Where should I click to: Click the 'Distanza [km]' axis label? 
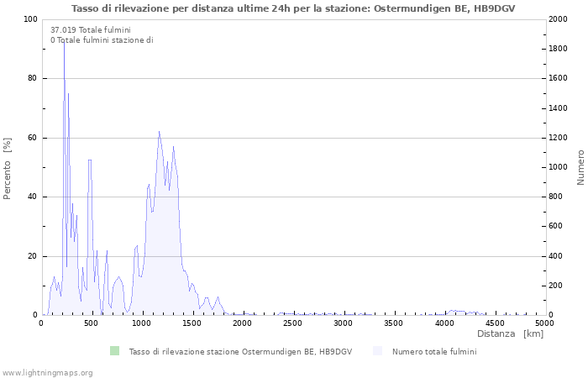pos(510,333)
